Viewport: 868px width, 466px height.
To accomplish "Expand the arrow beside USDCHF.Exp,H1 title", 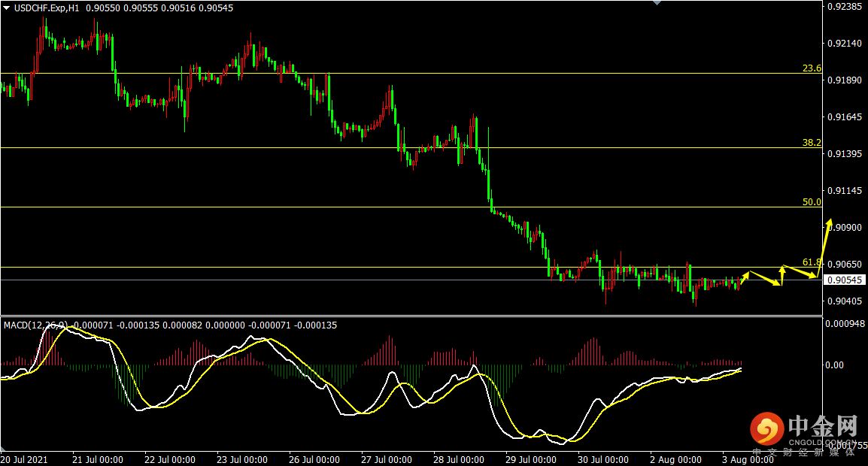I will point(7,8).
